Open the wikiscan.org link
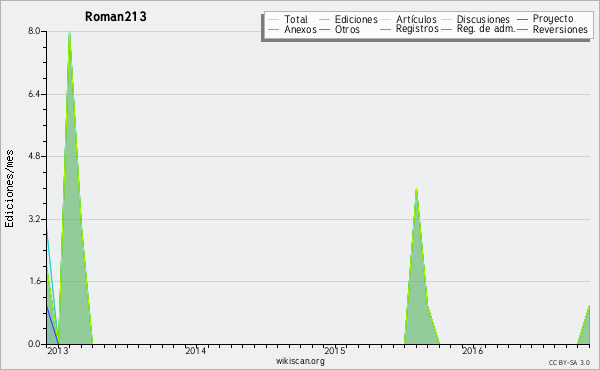The height and width of the screenshot is (370, 600). 300,361
